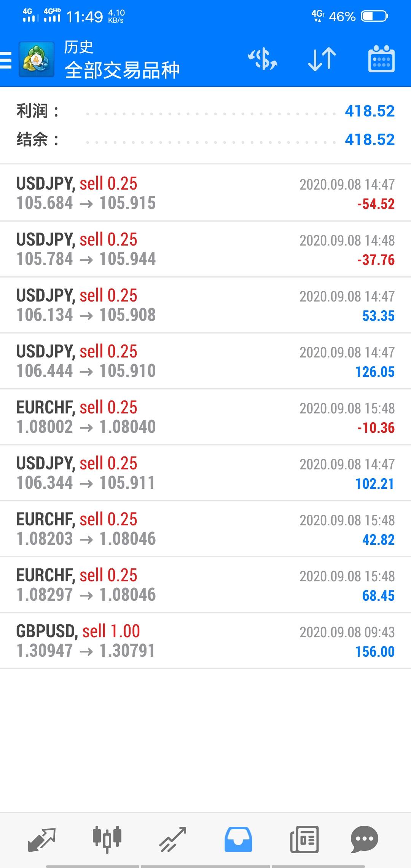Image resolution: width=411 pixels, height=868 pixels.
Task: Select USDJPY trade with -54.52 loss
Action: [205, 193]
